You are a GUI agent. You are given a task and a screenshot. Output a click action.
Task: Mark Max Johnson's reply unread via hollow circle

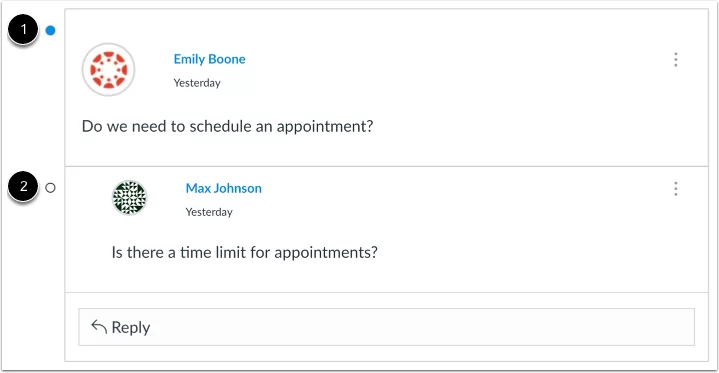pyautogui.click(x=50, y=188)
